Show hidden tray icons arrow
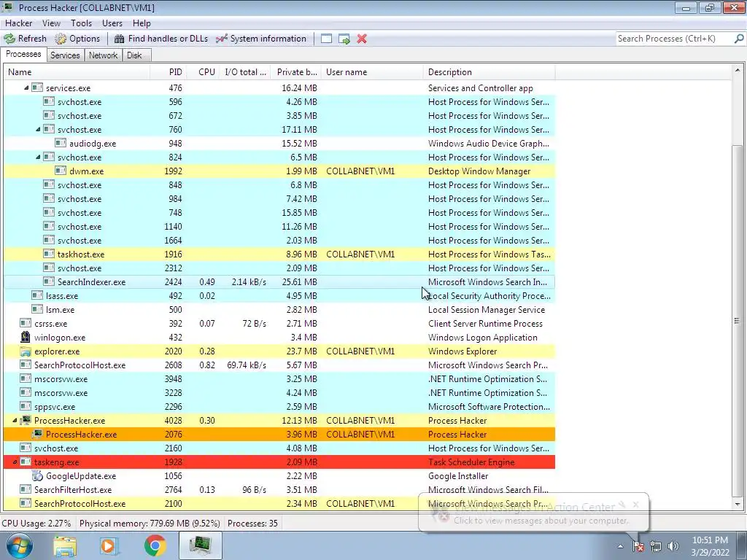 point(620,547)
